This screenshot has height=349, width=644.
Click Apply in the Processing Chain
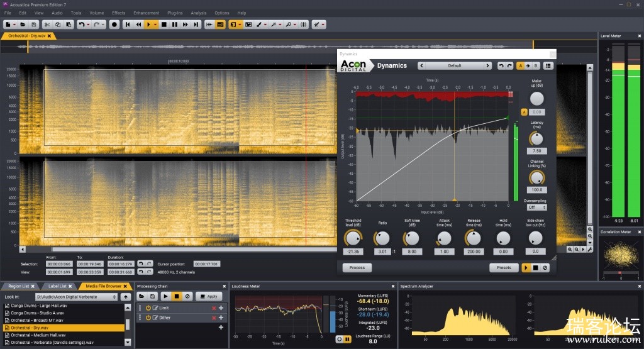(209, 296)
